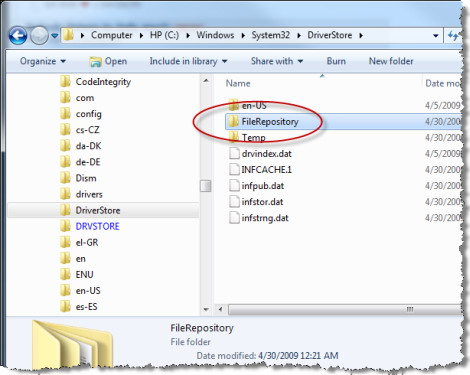The image size is (470, 375).
Task: Click file list horizontal scroll left arrow
Action: [x=221, y=309]
